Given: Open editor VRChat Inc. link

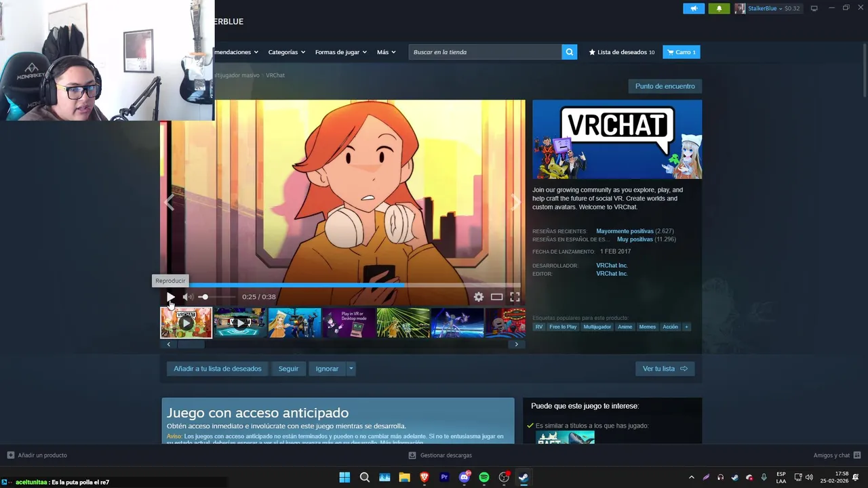Looking at the screenshot, I should pyautogui.click(x=612, y=274).
